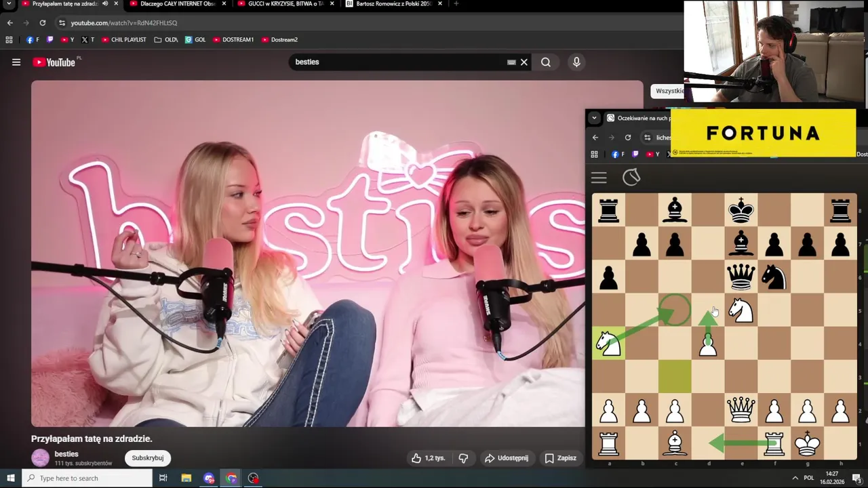This screenshot has height=488, width=868.
Task: Like the video showing 1,2 tys.
Action: click(x=428, y=458)
